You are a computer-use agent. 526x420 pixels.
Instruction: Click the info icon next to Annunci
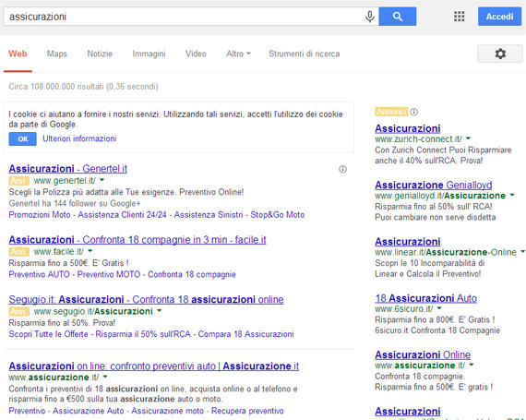tap(414, 112)
